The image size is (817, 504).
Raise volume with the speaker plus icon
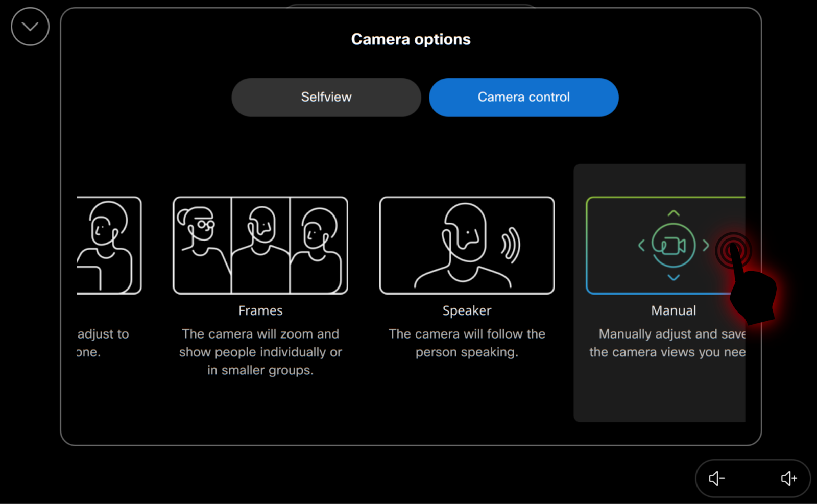pyautogui.click(x=788, y=478)
